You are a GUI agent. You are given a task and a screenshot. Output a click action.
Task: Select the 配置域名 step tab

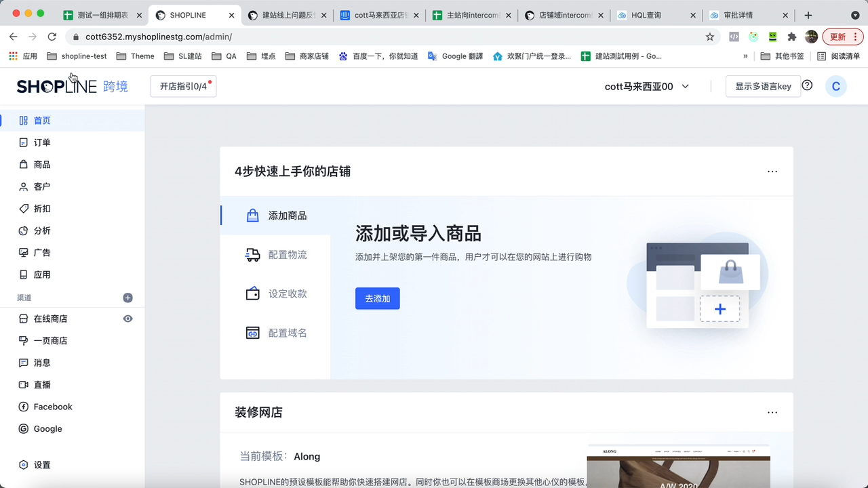[275, 333]
